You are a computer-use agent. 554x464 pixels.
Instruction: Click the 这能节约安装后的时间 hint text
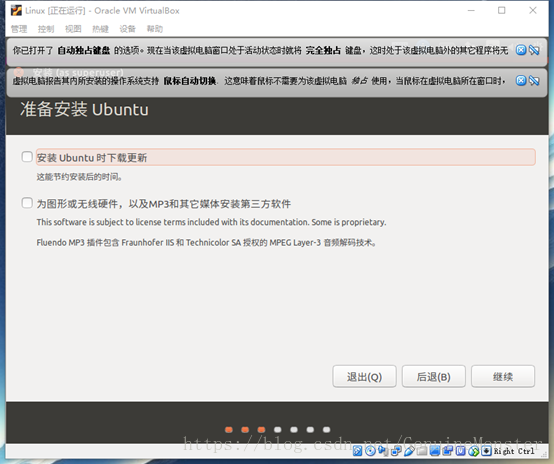click(x=79, y=176)
